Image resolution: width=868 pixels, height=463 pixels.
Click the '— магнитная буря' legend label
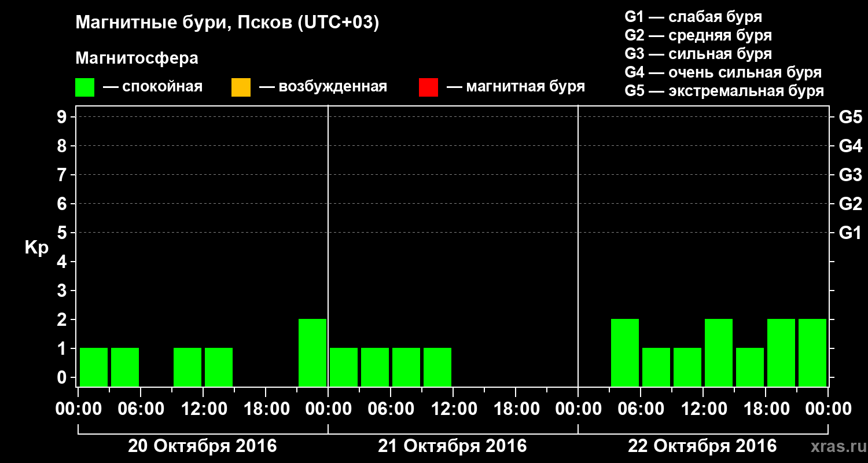pyautogui.click(x=516, y=87)
